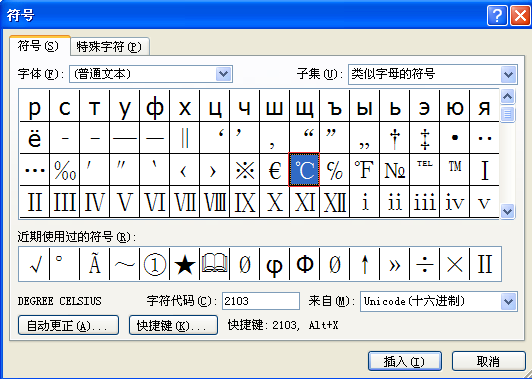The width and height of the screenshot is (532, 379).
Task: Select the № numero sign symbol
Action: [x=394, y=170]
